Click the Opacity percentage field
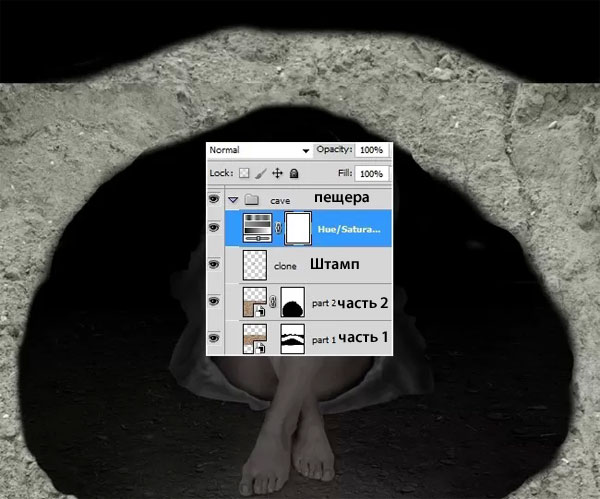600x499 pixels. [370, 149]
